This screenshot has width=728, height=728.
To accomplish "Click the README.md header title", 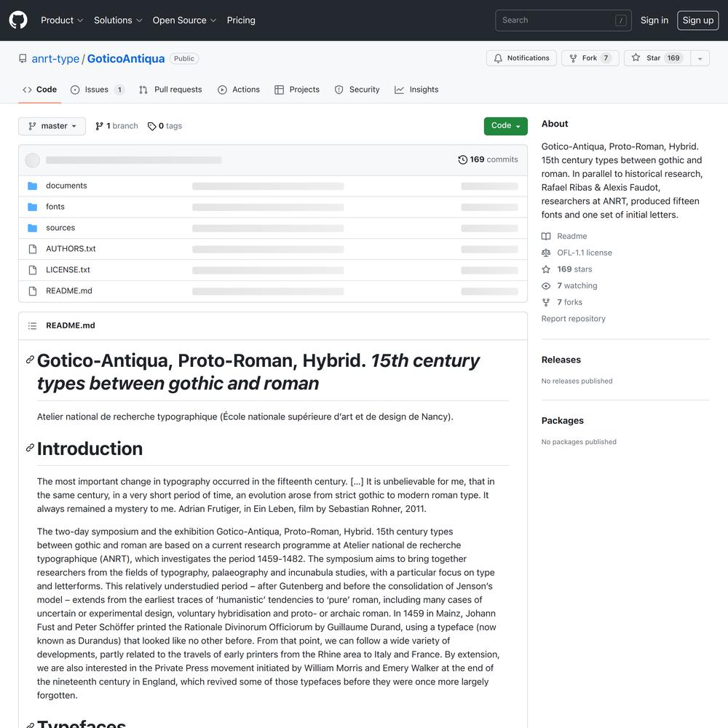I will tap(71, 325).
